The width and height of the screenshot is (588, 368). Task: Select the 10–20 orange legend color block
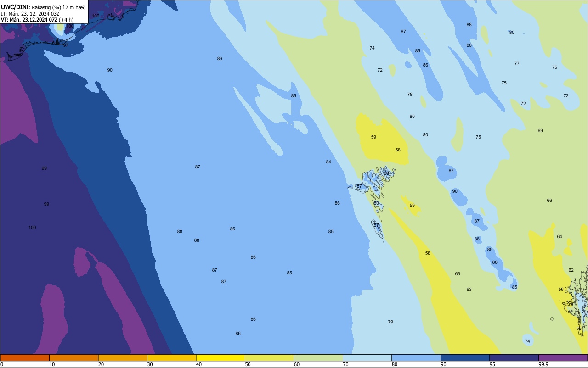pos(73,357)
